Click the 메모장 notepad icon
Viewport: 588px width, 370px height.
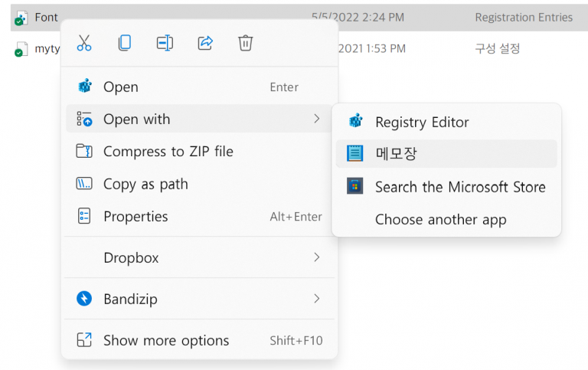click(x=354, y=153)
